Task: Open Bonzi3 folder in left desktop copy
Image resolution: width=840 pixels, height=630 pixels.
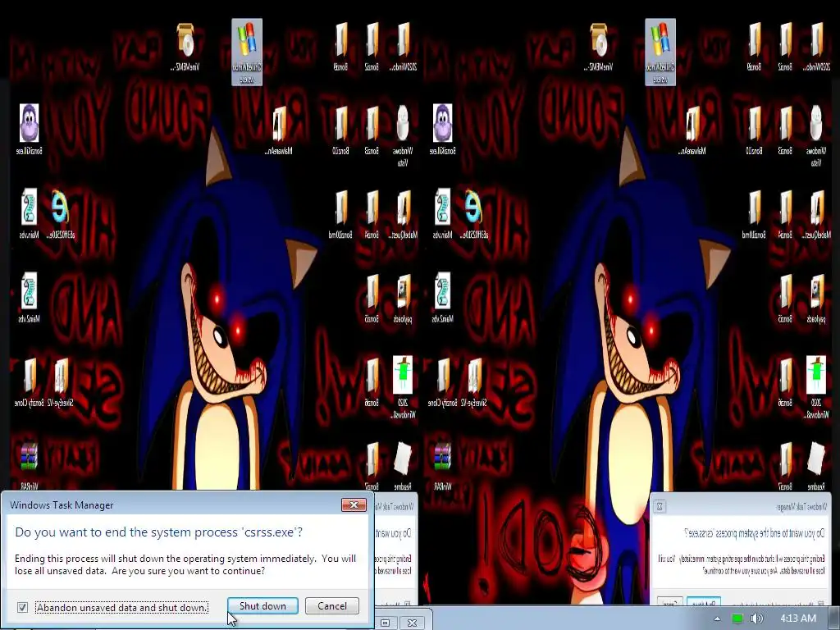Action: (x=372, y=130)
